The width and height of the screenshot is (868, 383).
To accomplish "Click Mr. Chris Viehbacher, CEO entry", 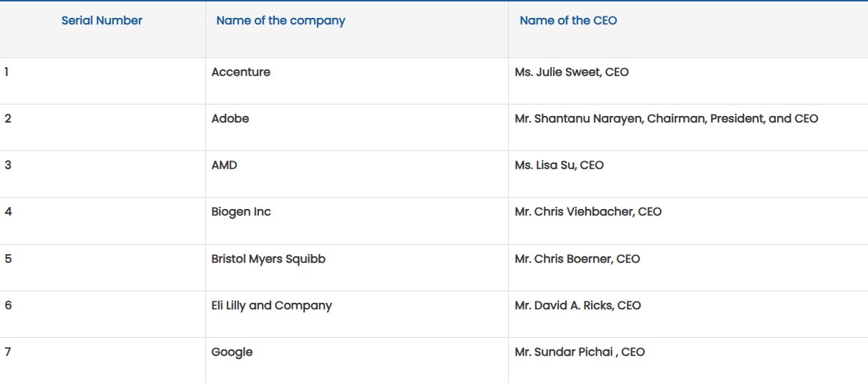I will tap(588, 212).
